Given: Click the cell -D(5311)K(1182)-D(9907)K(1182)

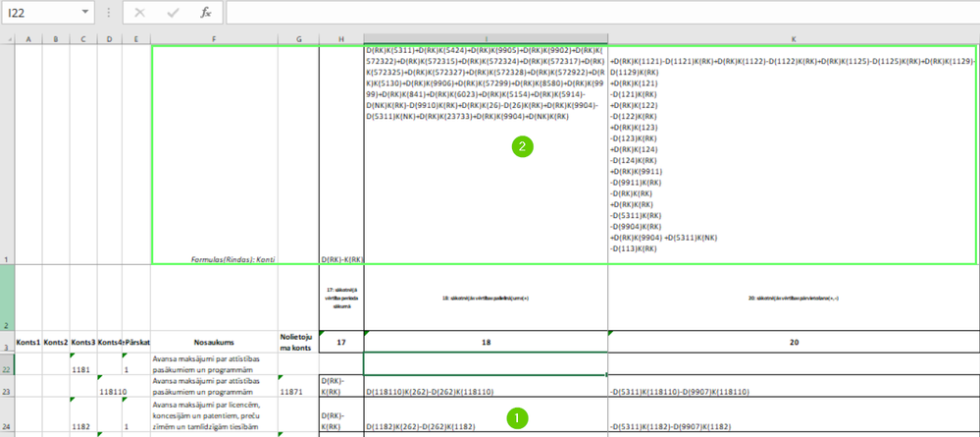Looking at the screenshot, I should coord(794,414).
